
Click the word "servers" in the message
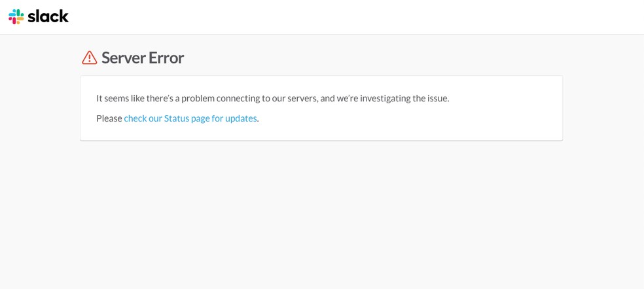[302, 98]
